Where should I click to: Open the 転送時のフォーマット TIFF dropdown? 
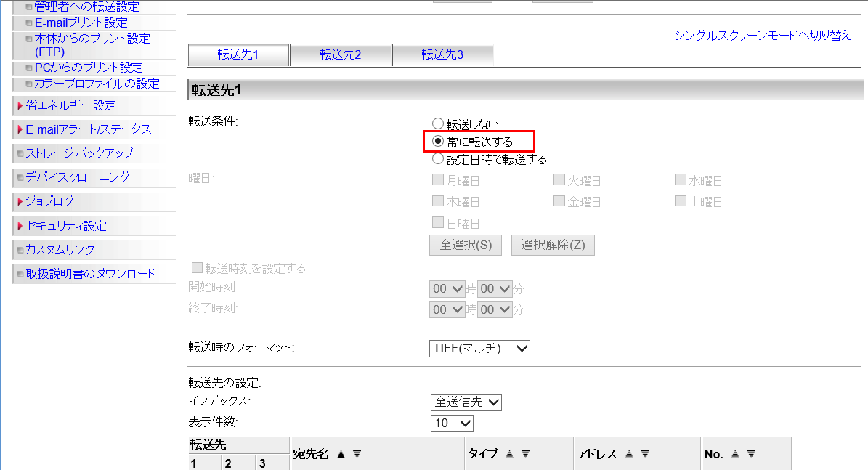479,349
